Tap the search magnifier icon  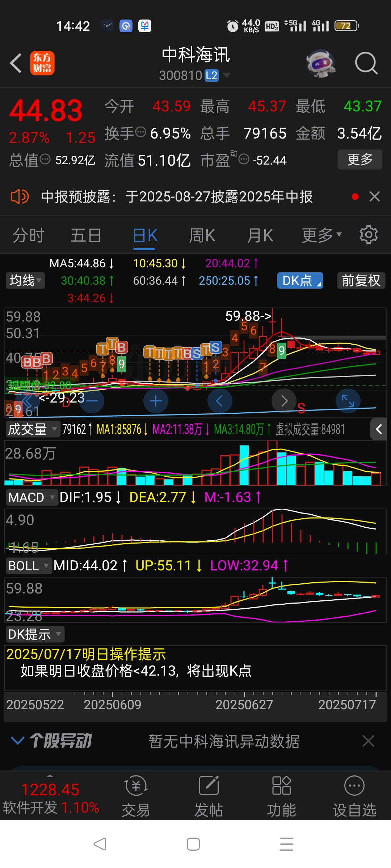(366, 63)
